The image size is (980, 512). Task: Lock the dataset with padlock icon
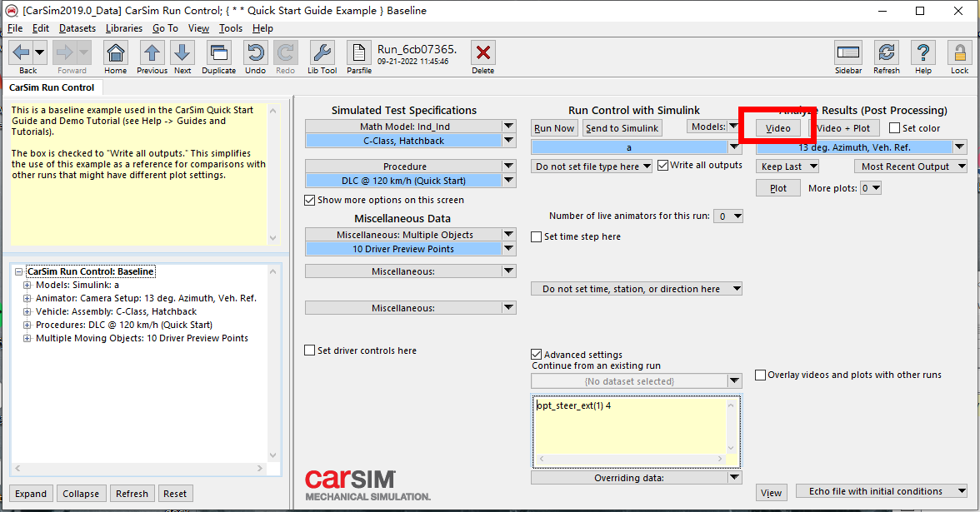click(x=959, y=53)
